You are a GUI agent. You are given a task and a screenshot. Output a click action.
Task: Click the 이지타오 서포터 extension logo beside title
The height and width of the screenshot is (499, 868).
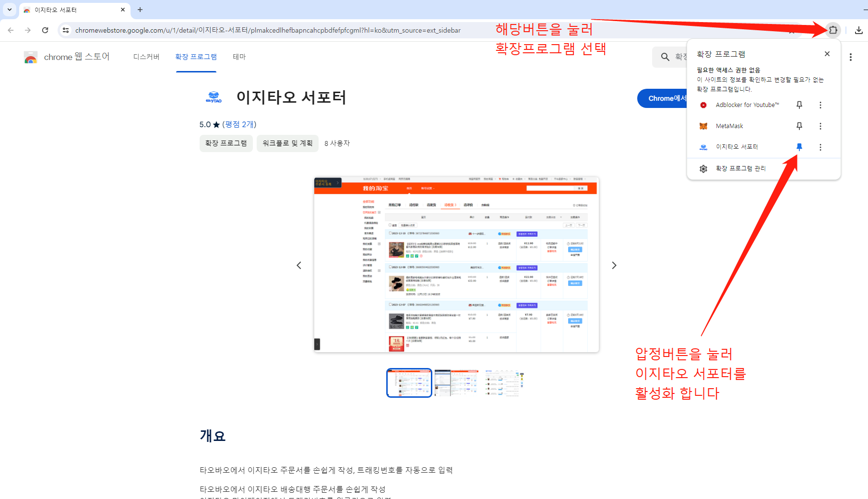pyautogui.click(x=214, y=97)
